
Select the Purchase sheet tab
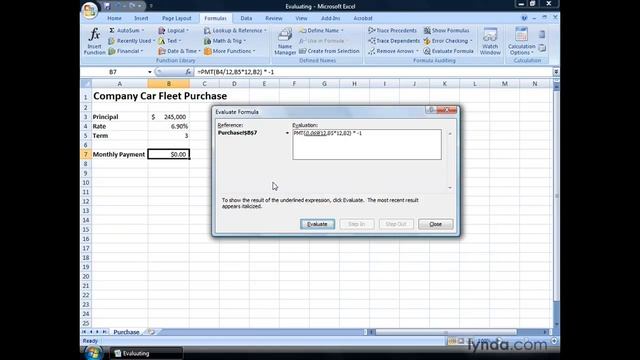(126, 332)
